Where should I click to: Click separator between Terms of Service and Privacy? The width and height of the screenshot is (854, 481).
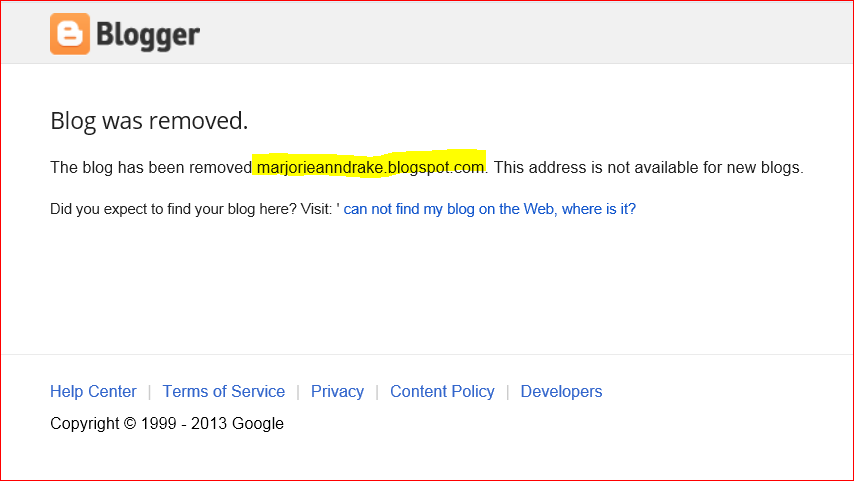298,391
